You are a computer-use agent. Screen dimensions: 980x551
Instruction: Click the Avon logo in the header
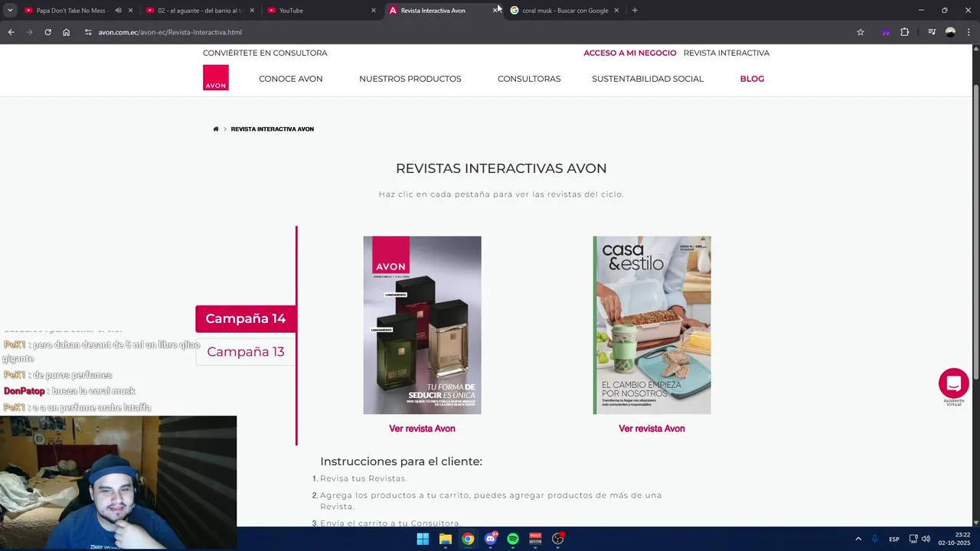click(x=216, y=77)
